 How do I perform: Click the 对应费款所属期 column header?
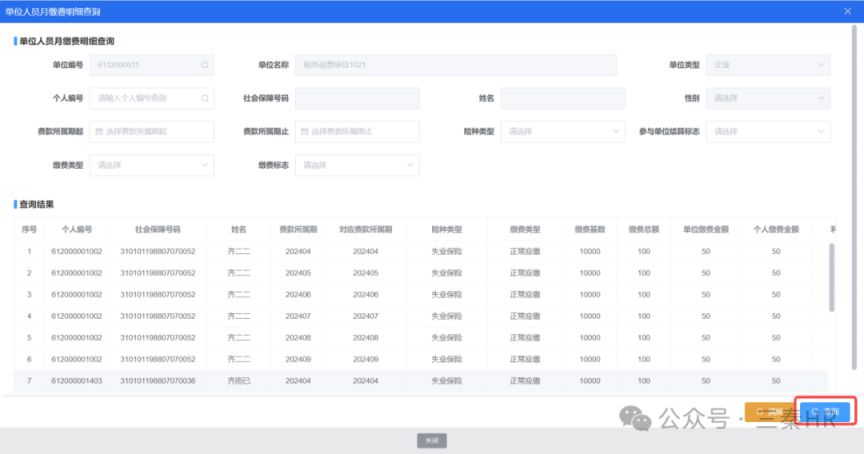pyautogui.click(x=365, y=229)
